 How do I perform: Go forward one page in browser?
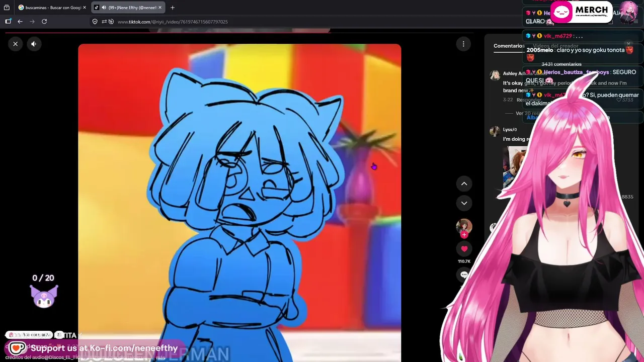pyautogui.click(x=32, y=22)
